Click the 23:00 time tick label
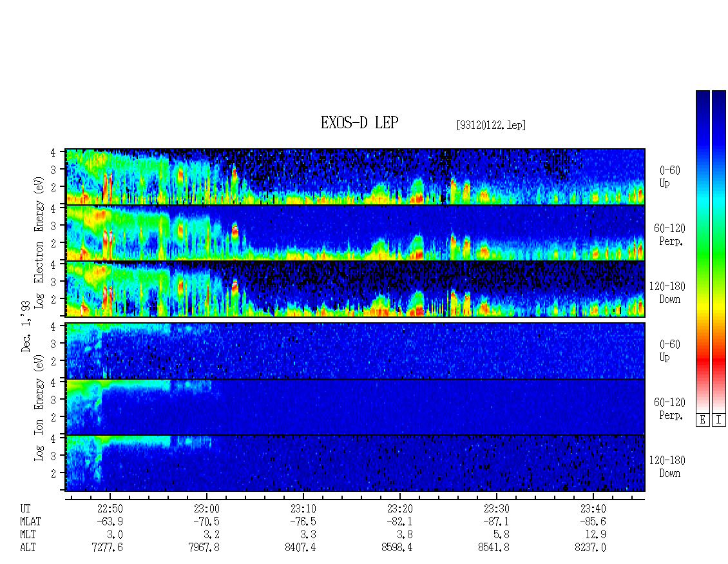728x564 pixels. tap(207, 509)
